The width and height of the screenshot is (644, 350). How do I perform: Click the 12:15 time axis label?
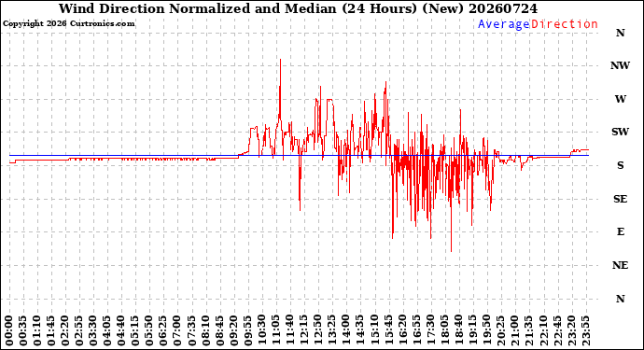point(304,330)
